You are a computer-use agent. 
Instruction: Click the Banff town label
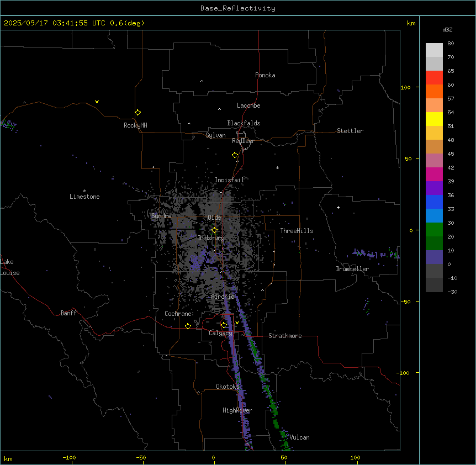click(68, 313)
